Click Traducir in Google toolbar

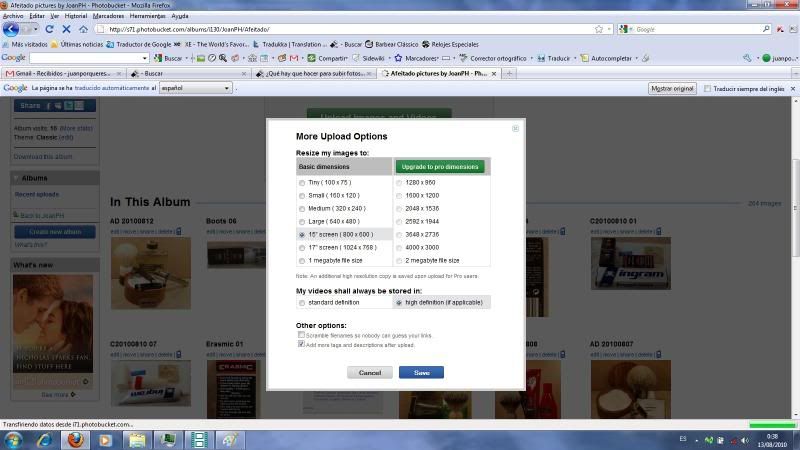pyautogui.click(x=554, y=58)
